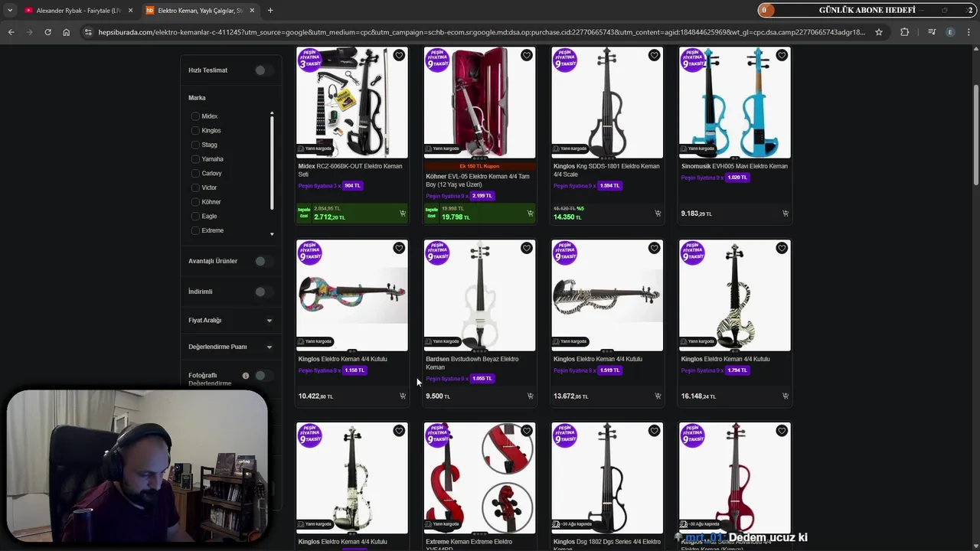Open Köhner EVL-05 Elektro Keman link
The width and height of the screenshot is (980, 551).
(478, 180)
